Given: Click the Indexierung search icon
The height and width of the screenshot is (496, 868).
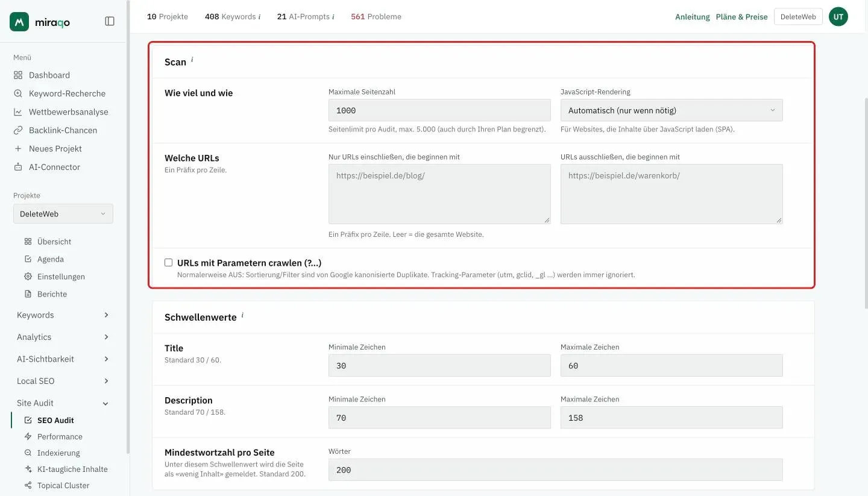Looking at the screenshot, I should point(28,453).
